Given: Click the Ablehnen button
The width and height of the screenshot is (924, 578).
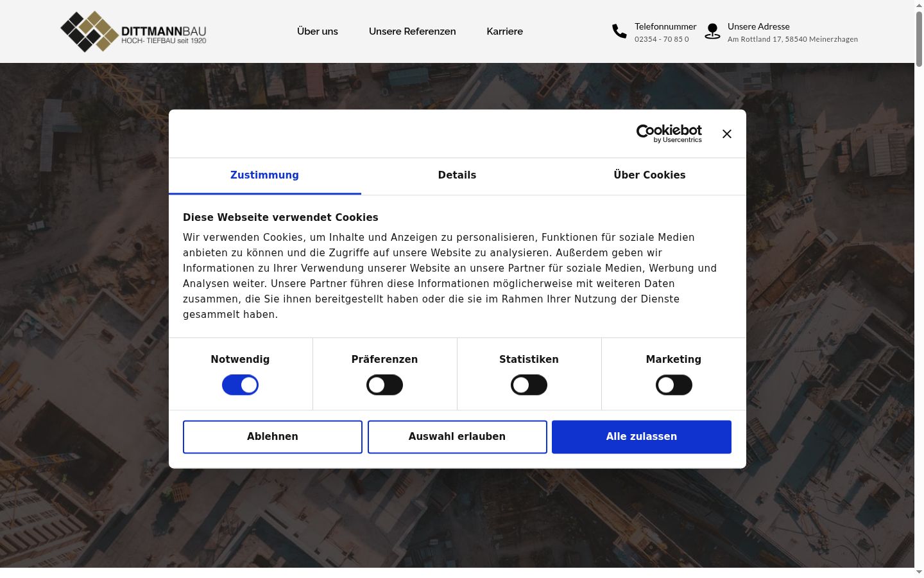Looking at the screenshot, I should click(x=273, y=437).
